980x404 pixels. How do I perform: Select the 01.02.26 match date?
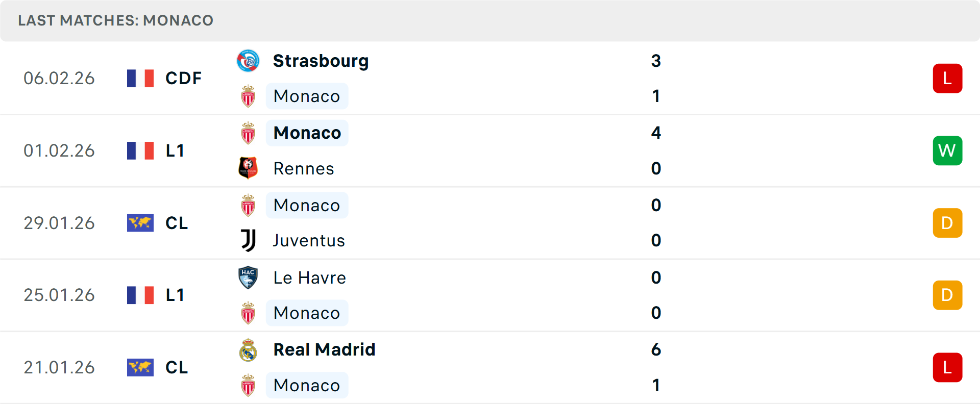[x=59, y=150]
